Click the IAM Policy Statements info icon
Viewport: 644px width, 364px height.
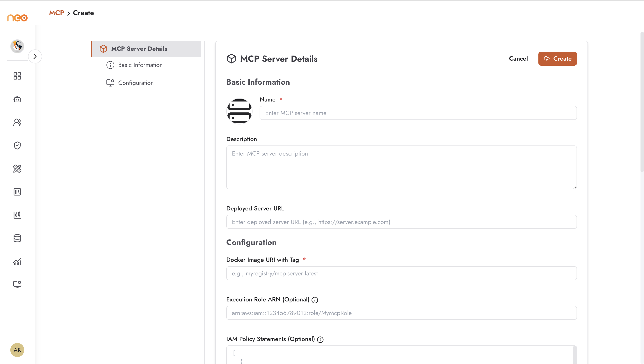pos(320,339)
